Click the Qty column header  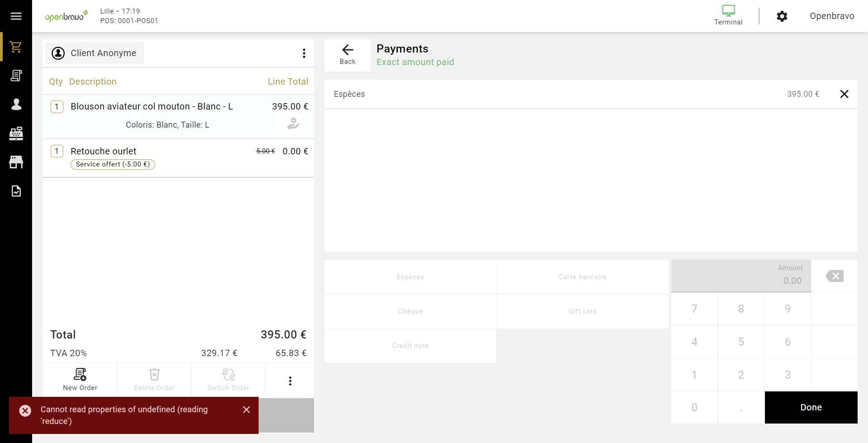click(56, 81)
